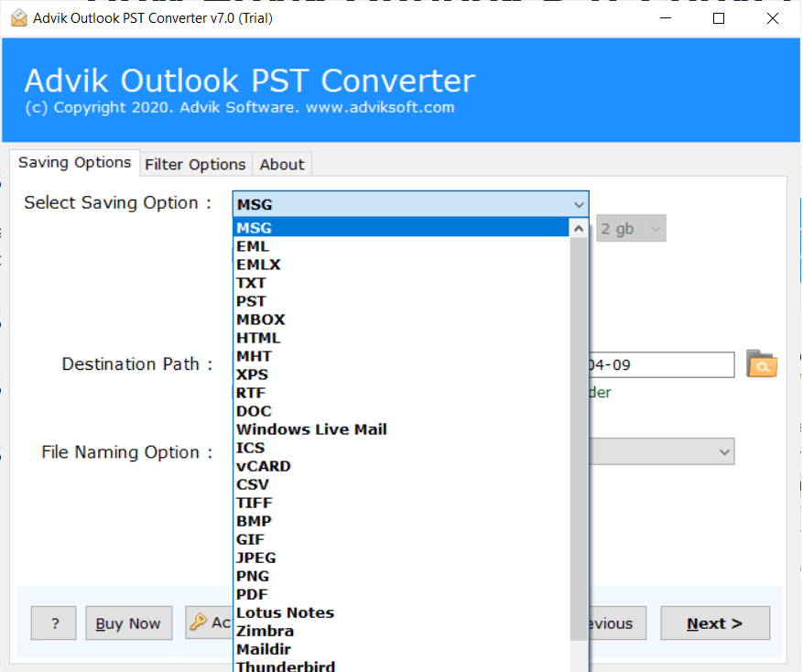The image size is (803, 672).
Task: Pick Maildir saving option
Action: coord(401,649)
